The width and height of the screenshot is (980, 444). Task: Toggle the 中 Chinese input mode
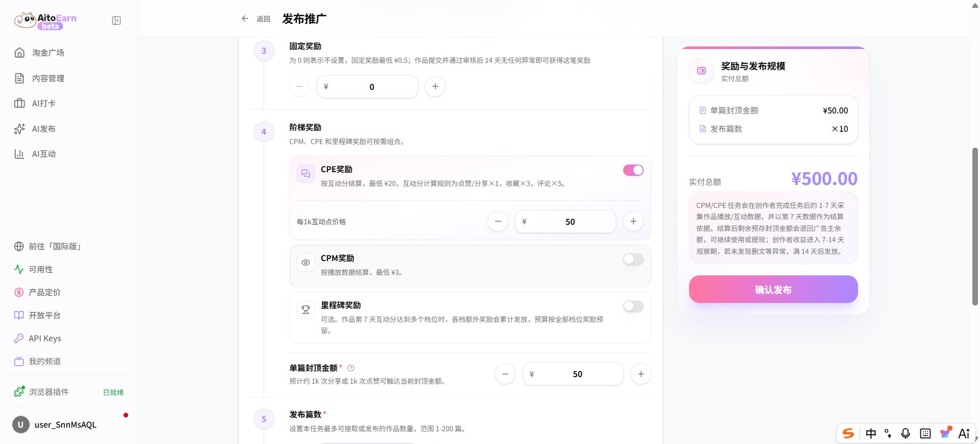pyautogui.click(x=871, y=433)
